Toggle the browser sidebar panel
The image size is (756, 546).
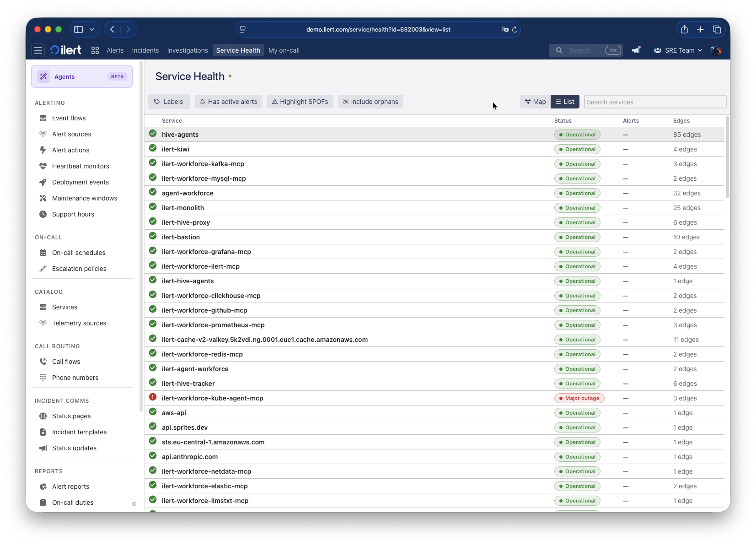point(79,29)
